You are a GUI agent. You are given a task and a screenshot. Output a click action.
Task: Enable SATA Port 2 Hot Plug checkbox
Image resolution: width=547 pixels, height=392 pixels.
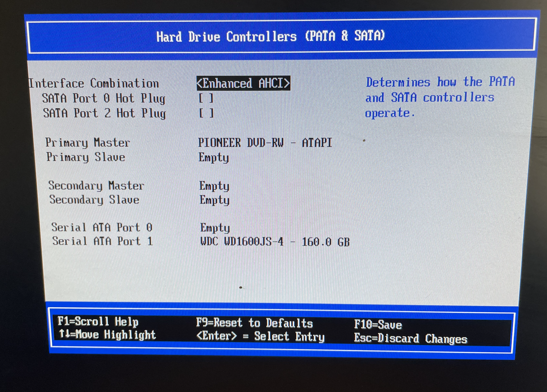[206, 113]
